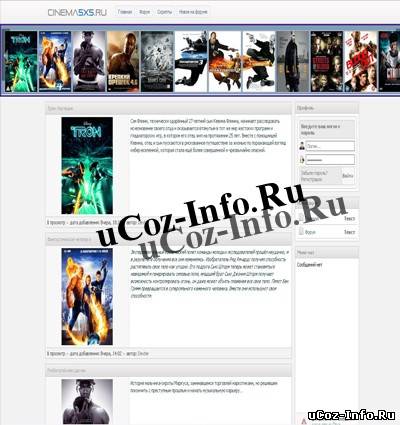
Task: Click the Мини-чат block header
Action: 327,253
